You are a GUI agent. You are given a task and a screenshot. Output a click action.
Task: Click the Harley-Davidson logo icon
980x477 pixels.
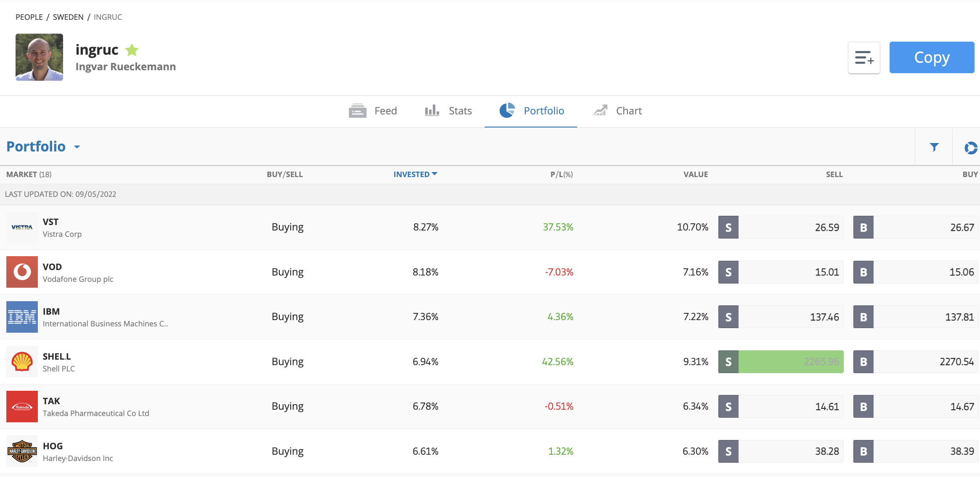pos(22,451)
